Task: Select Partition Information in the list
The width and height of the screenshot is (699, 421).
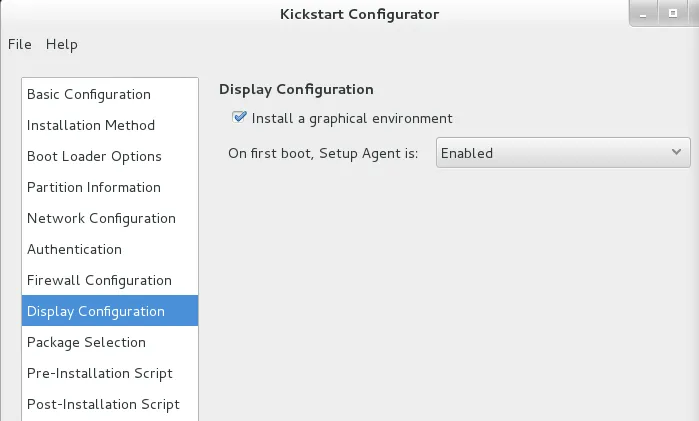Action: click(x=94, y=187)
